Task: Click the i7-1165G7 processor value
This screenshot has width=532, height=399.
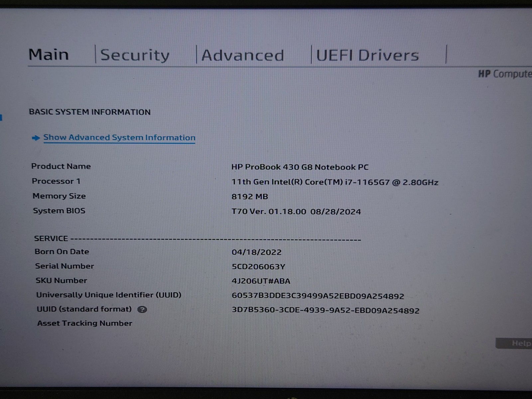Action: click(335, 182)
